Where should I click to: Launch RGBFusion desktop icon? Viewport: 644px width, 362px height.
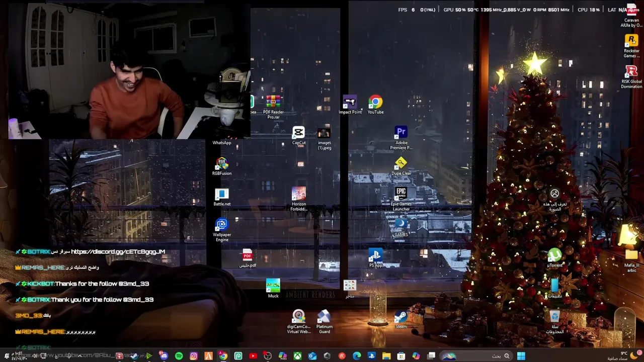[222, 166]
